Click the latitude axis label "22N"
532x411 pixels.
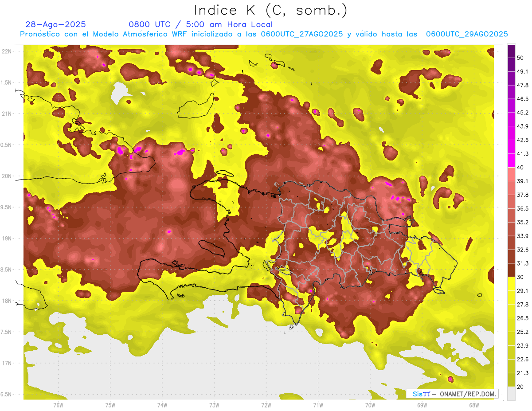click(6, 51)
